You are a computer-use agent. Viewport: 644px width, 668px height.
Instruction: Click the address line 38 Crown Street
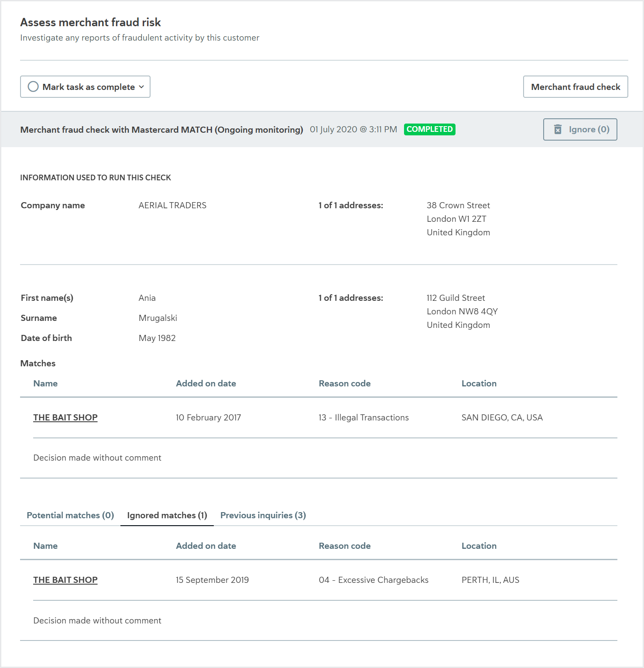click(458, 205)
